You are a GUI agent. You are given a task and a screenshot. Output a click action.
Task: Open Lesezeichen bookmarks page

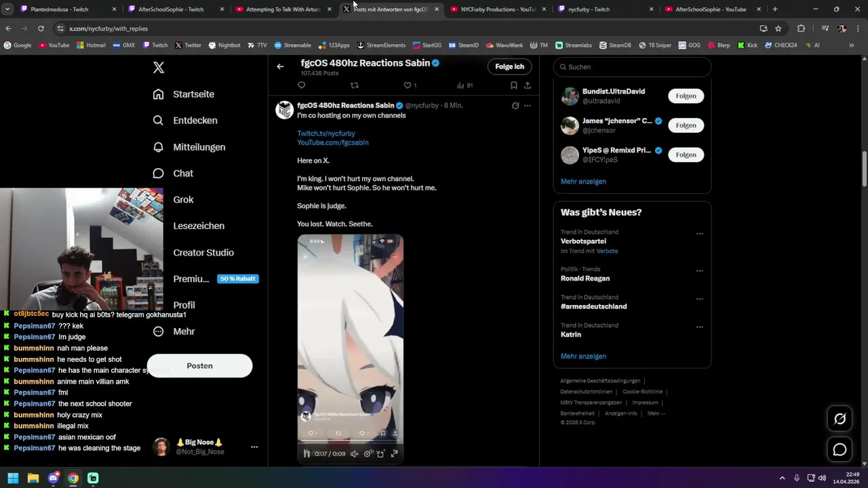pyautogui.click(x=199, y=226)
